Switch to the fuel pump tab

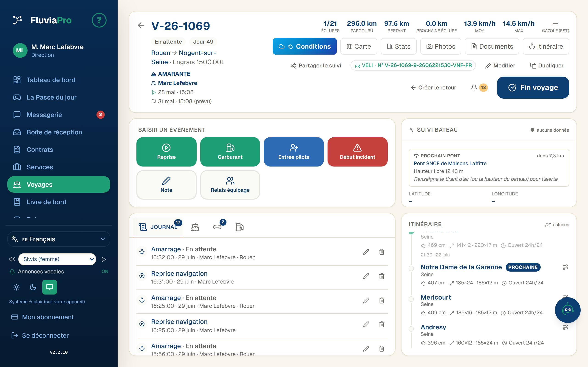(240, 227)
